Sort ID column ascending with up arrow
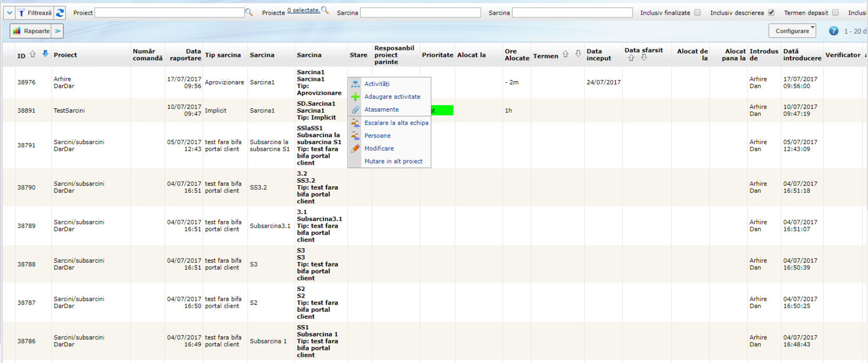868x363 pixels. point(33,54)
